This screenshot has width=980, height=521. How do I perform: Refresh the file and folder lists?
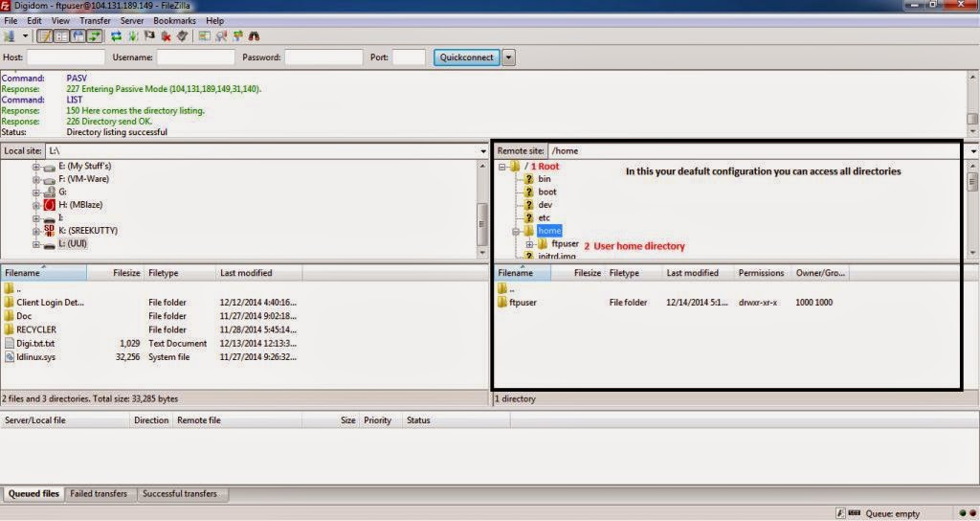coord(116,36)
